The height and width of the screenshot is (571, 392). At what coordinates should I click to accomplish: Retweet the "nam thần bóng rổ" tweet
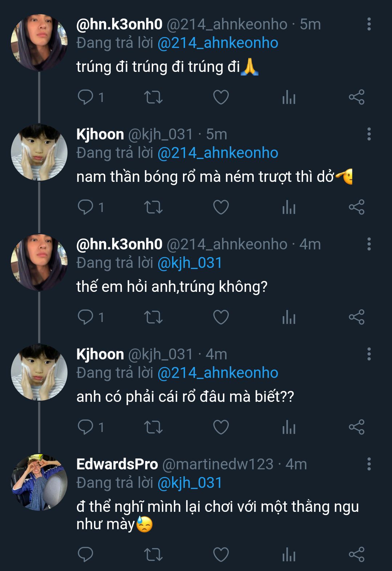[x=153, y=207]
